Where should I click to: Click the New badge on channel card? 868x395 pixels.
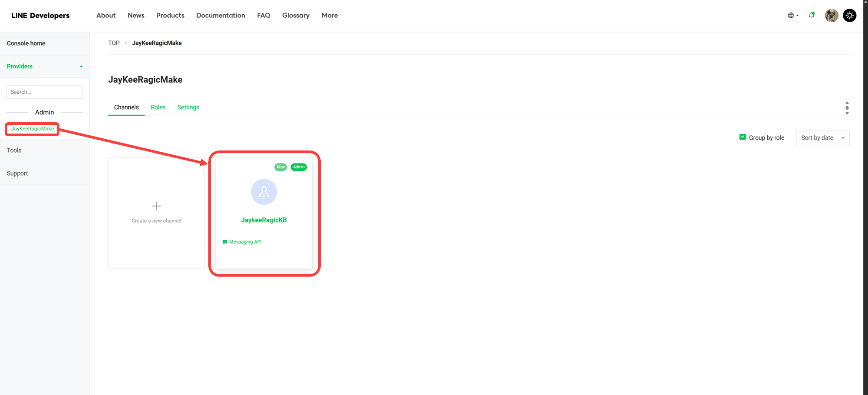pyautogui.click(x=281, y=167)
